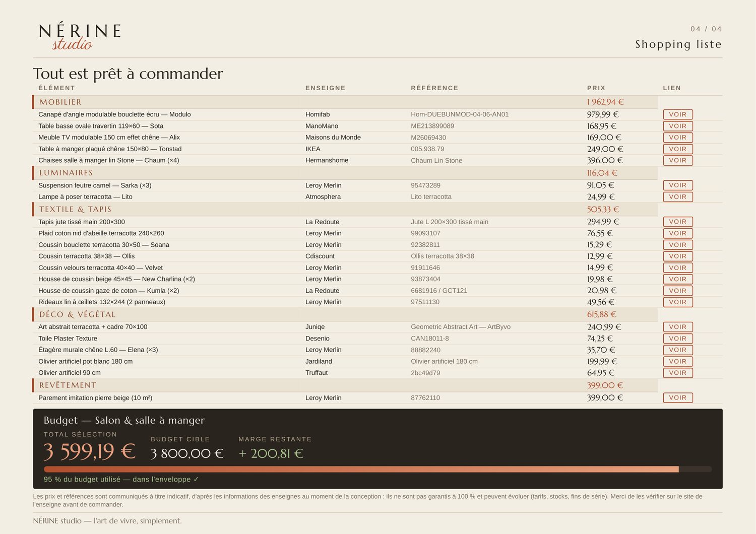Click VOIR for Lampe à poser Lito
This screenshot has width=756, height=534.
(x=678, y=197)
